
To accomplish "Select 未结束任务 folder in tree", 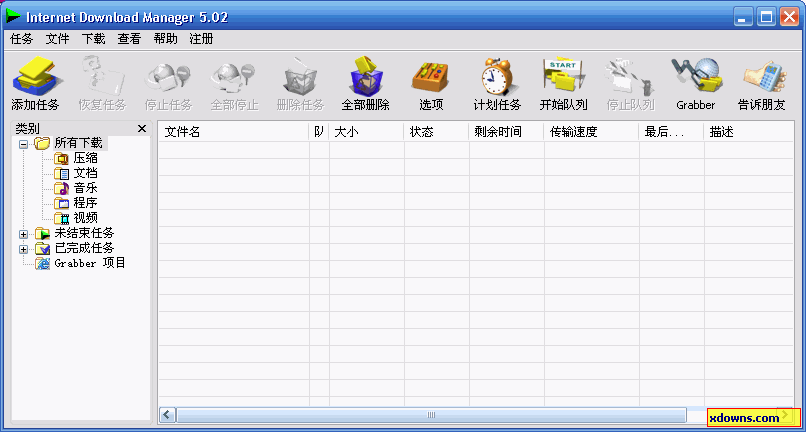I will [84, 233].
